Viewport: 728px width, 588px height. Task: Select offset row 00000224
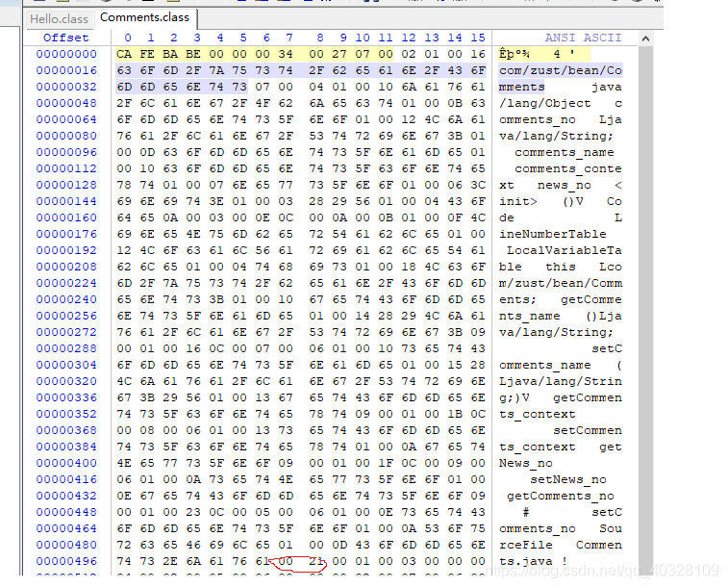tap(66, 283)
